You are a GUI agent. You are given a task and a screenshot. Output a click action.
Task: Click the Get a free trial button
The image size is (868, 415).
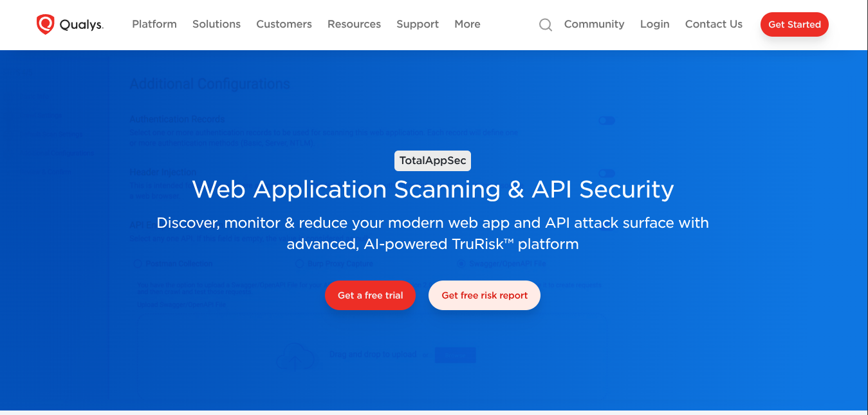click(370, 295)
